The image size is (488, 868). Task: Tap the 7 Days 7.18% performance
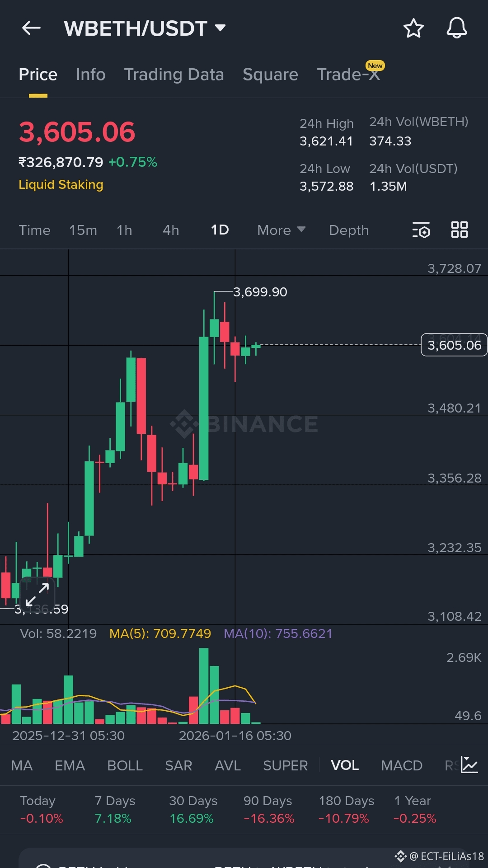point(115,809)
